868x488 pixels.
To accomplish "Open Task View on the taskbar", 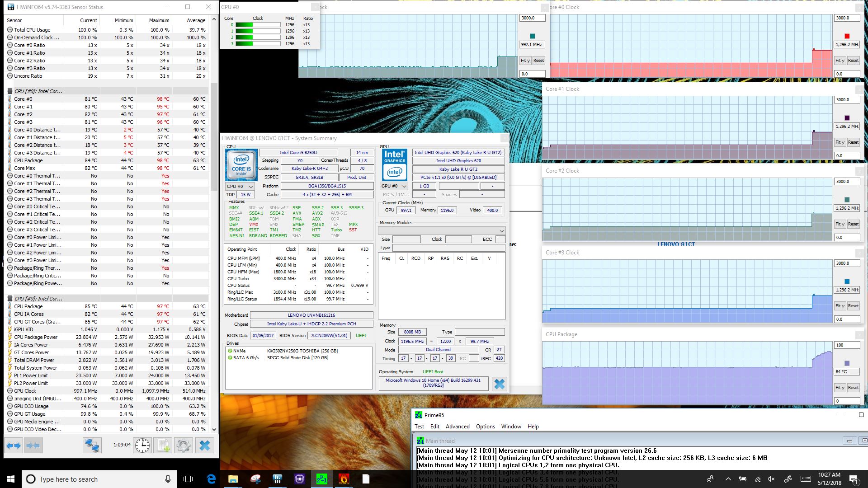I will tap(188, 479).
